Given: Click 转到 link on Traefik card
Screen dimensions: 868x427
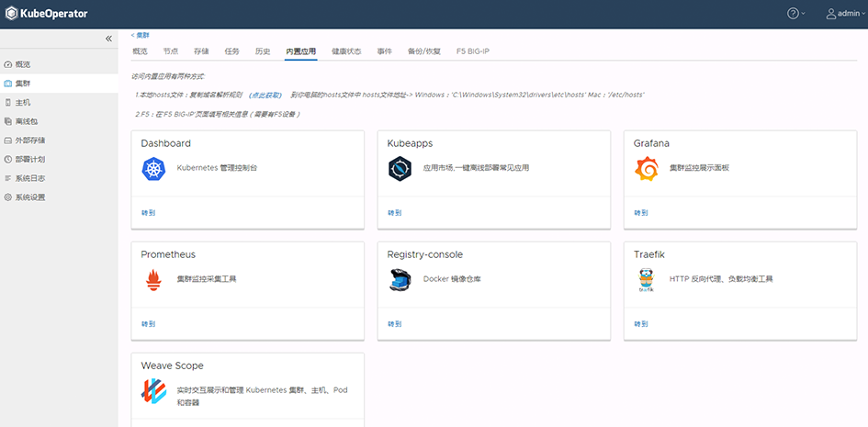Looking at the screenshot, I should [x=640, y=324].
